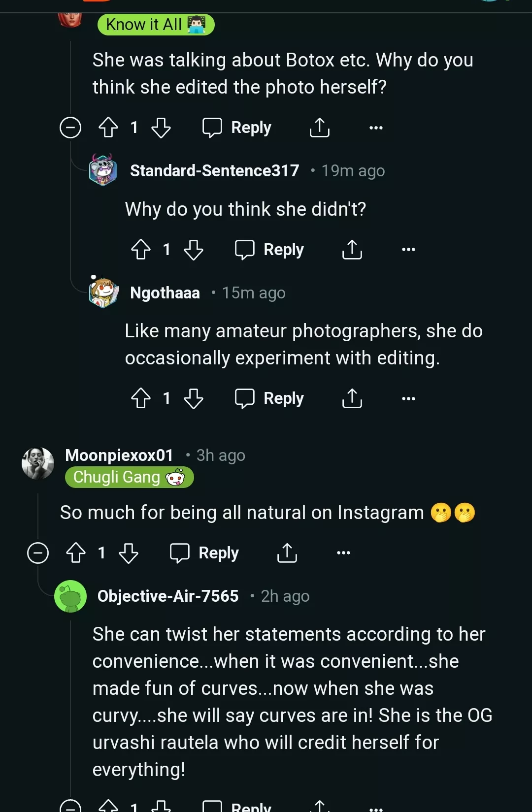Reply to Standard-Sentence317's comment

[269, 250]
